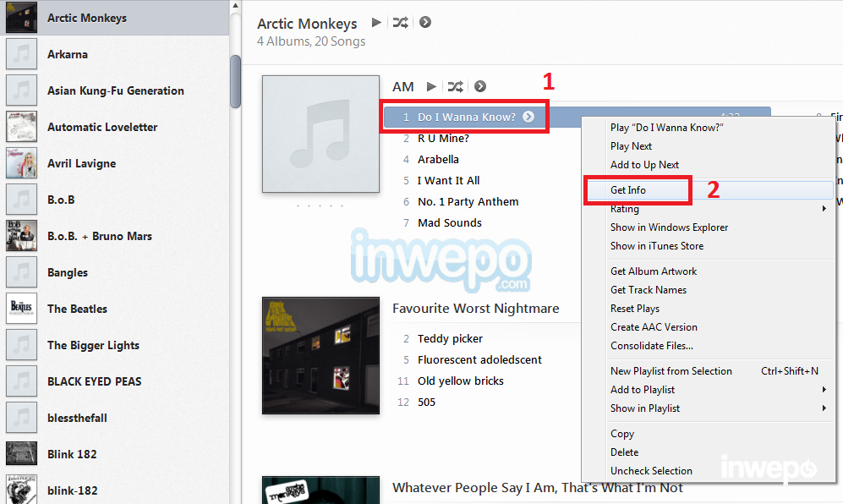Open The Beatles artist entry

coord(114,309)
